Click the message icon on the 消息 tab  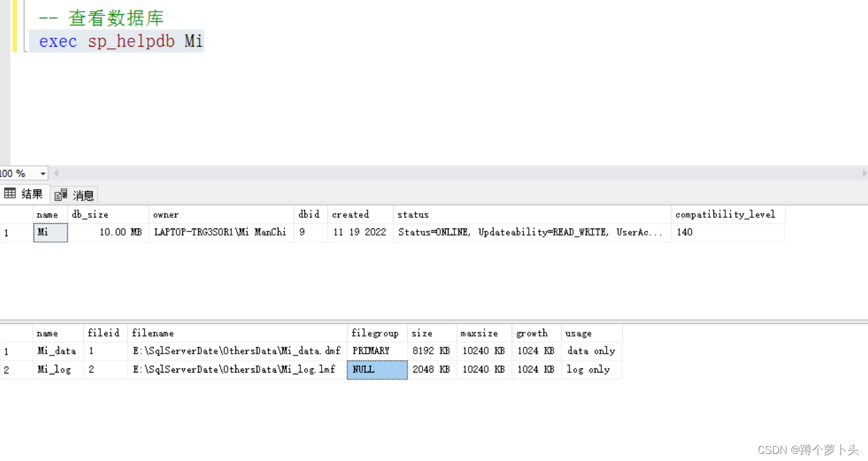tap(60, 194)
